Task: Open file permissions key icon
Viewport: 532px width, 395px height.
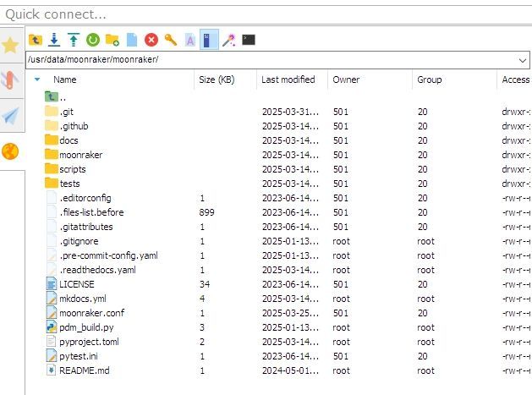Action: 171,40
